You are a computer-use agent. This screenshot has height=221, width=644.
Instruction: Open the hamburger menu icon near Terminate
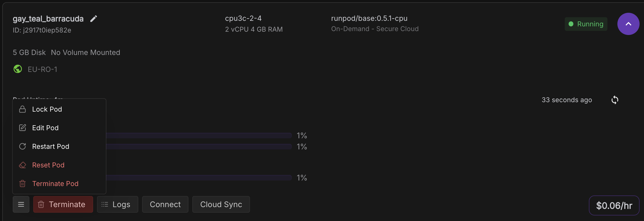tap(21, 204)
